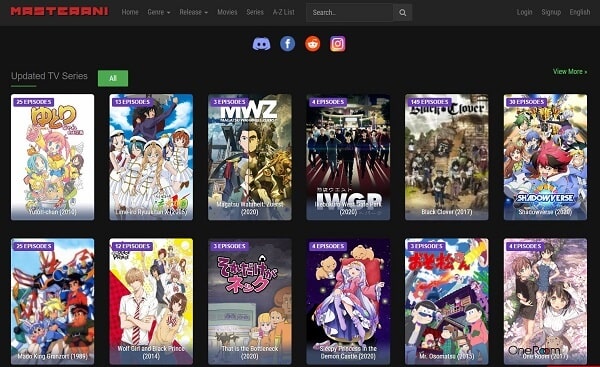600x367 pixels.
Task: Open the Madou King Granzort poster
Action: (x=52, y=301)
